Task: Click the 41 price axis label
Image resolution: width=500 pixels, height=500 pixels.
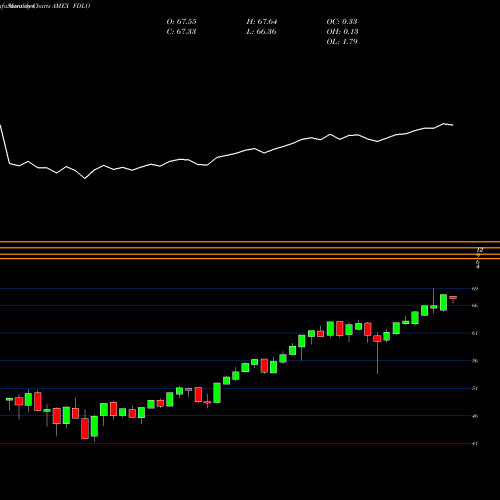Action: click(x=475, y=444)
